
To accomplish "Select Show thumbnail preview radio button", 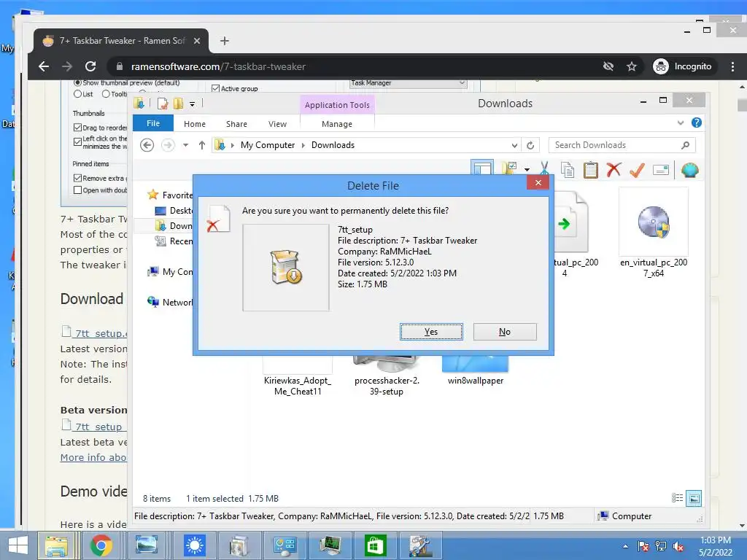I will 77,82.
